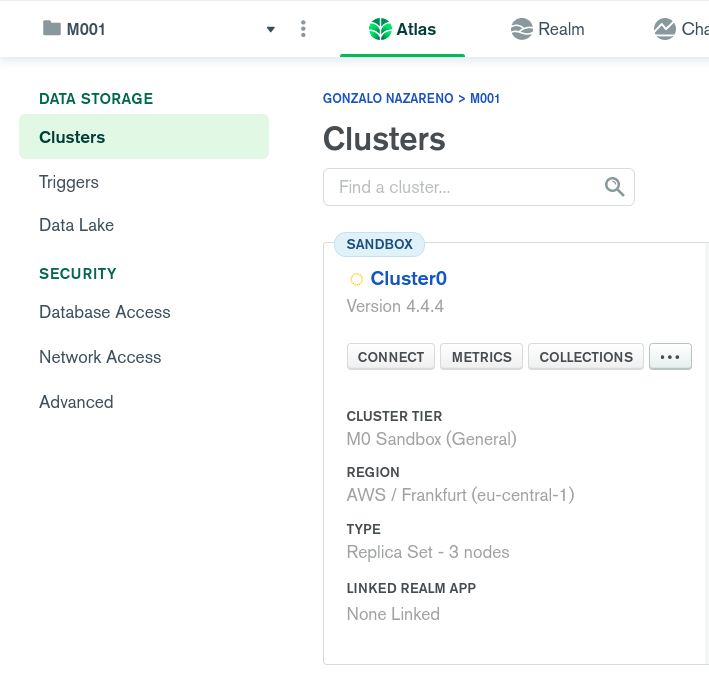Open Data Lake from the sidebar
Viewport: 709px width, 679px height.
[76, 225]
